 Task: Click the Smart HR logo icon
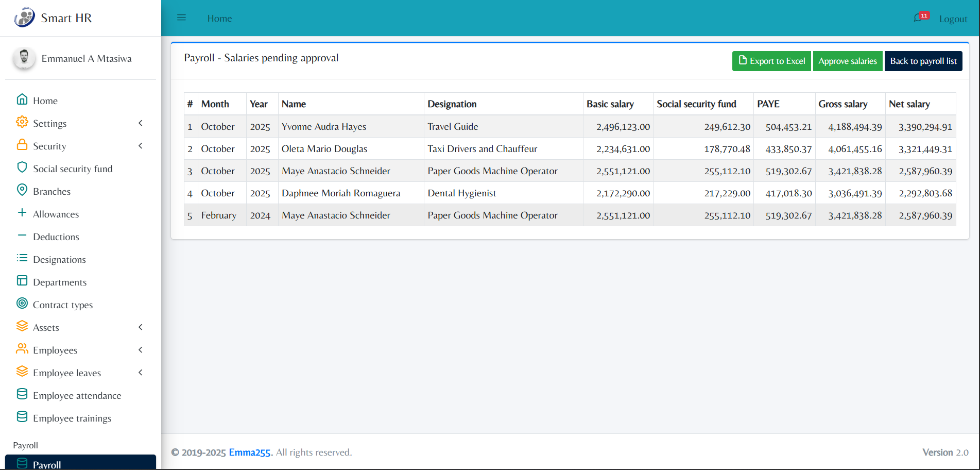[24, 18]
